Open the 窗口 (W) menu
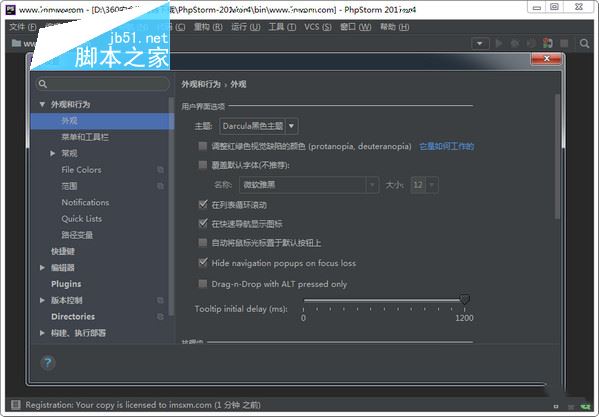 (x=356, y=27)
